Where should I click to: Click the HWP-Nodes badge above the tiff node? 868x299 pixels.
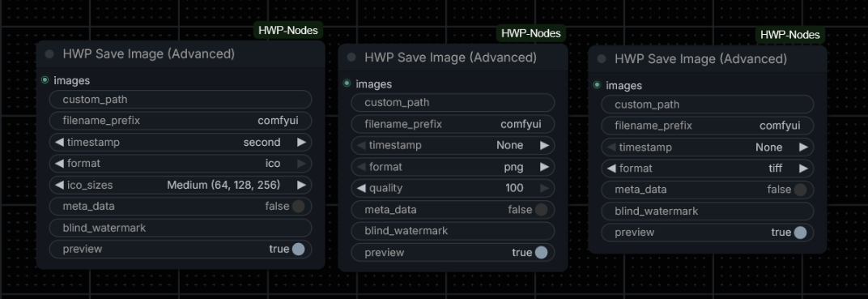(790, 35)
